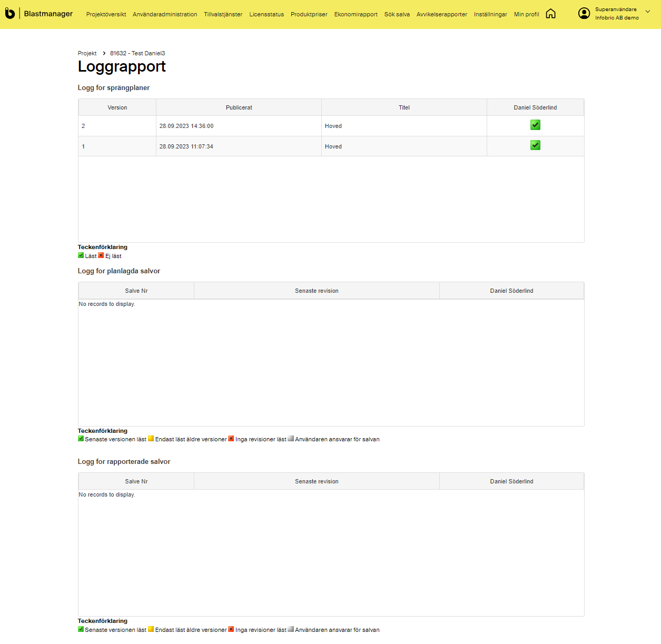Click green read checkmark for version 2

(x=535, y=125)
